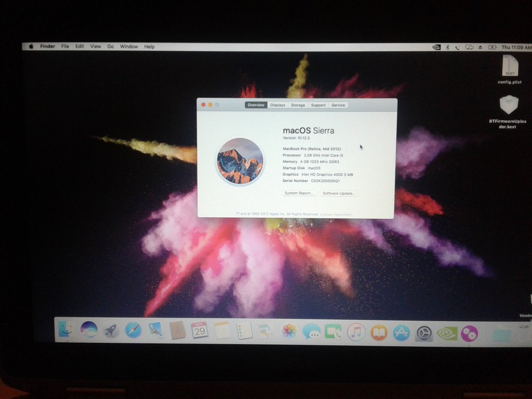Open the Go menu
This screenshot has height=399, width=532.
click(110, 46)
